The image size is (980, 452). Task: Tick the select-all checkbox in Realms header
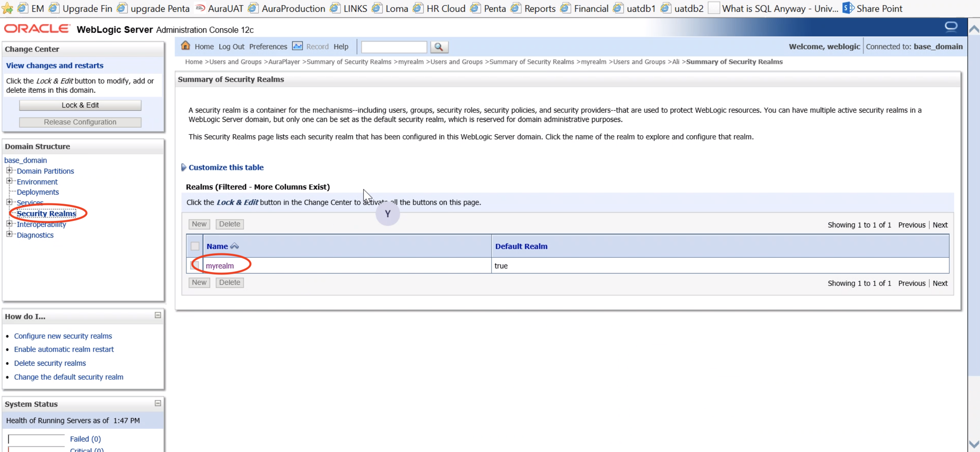click(195, 246)
